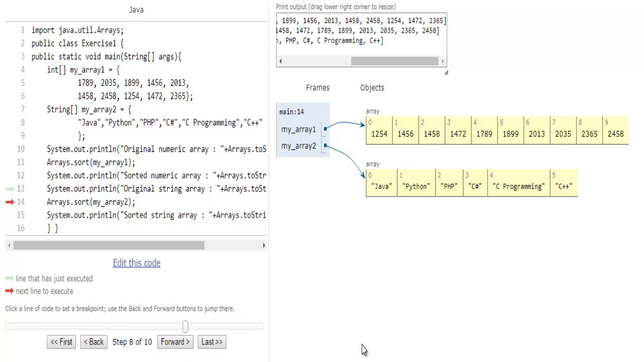Click the < Back step button

click(94, 342)
